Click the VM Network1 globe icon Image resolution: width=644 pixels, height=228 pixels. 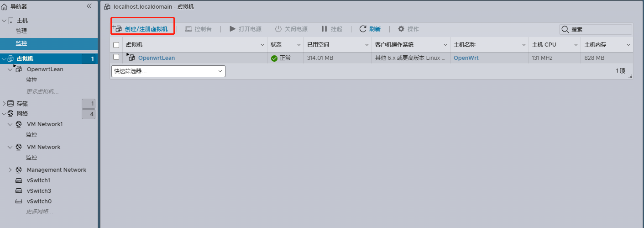point(19,124)
